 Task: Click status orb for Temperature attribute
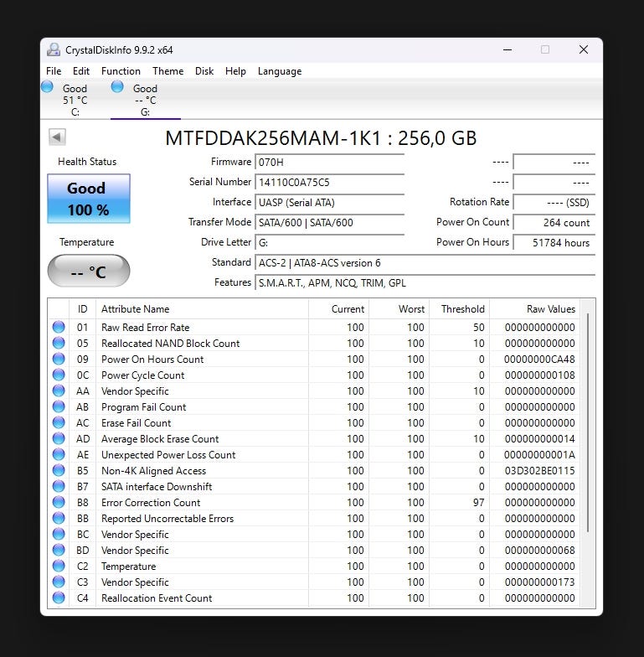pyautogui.click(x=59, y=566)
